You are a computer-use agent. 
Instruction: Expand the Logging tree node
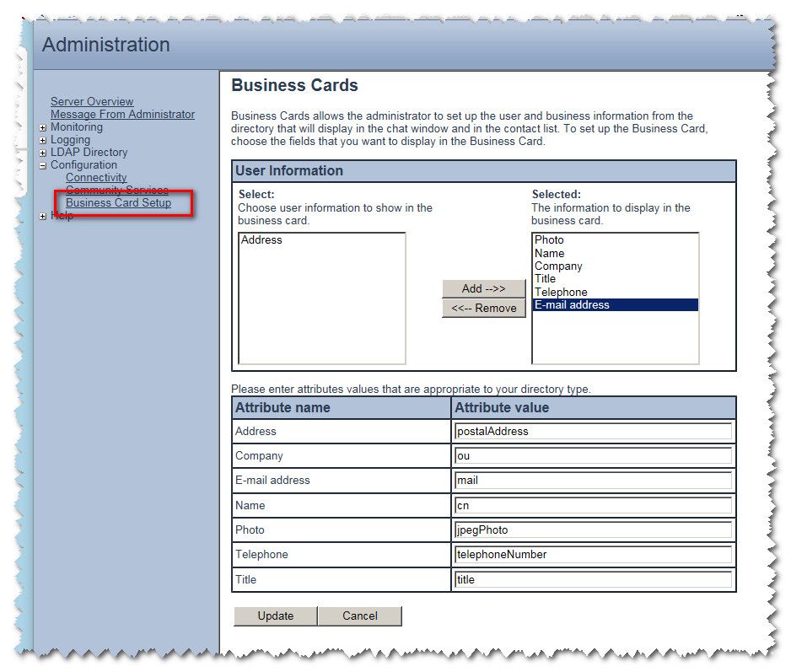pos(43,140)
